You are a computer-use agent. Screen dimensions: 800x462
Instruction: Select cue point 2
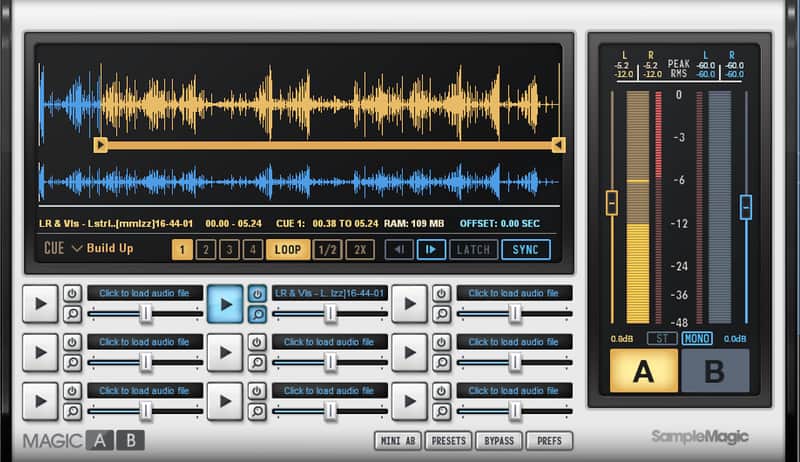(206, 249)
